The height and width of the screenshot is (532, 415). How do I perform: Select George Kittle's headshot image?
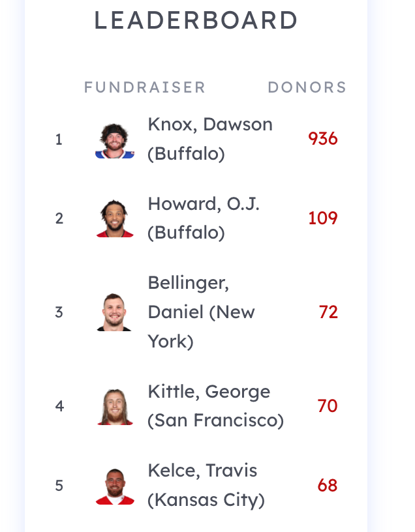(115, 406)
